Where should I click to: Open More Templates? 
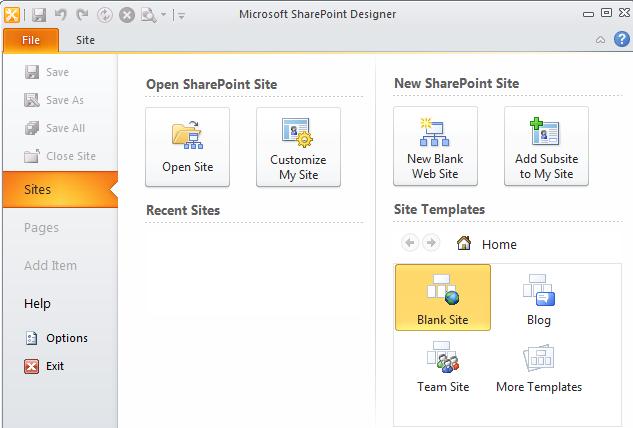pos(538,365)
